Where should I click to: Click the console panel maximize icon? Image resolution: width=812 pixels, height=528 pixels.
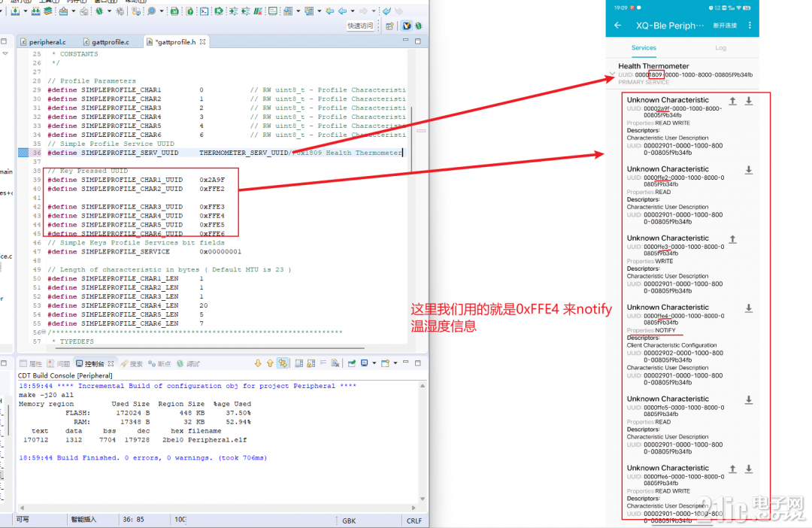coord(417,363)
